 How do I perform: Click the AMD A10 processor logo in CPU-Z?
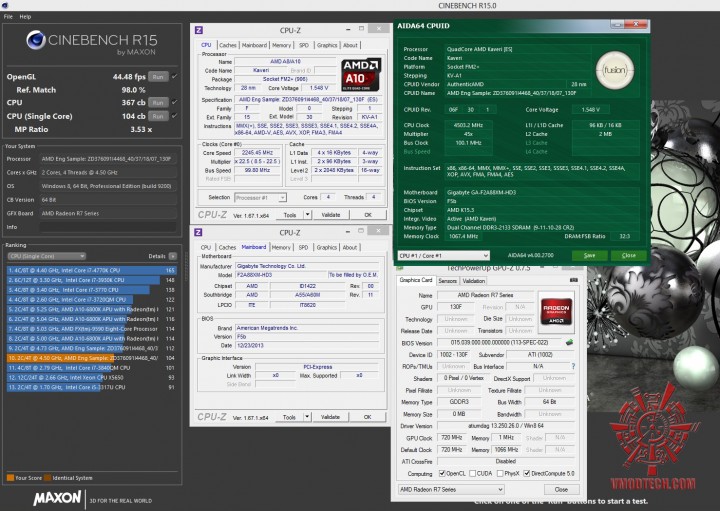(x=361, y=74)
